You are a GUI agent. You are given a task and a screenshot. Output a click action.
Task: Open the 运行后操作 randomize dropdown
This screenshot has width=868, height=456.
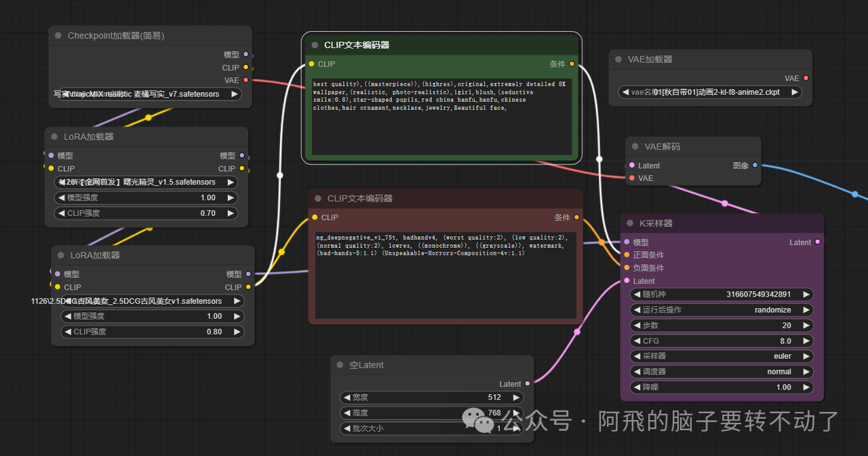(722, 310)
